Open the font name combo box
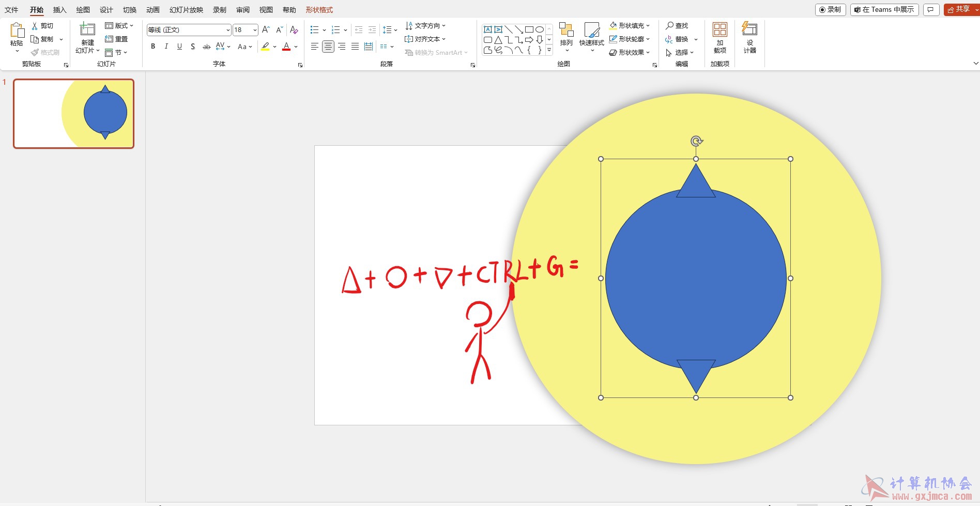This screenshot has height=506, width=980. [189, 30]
